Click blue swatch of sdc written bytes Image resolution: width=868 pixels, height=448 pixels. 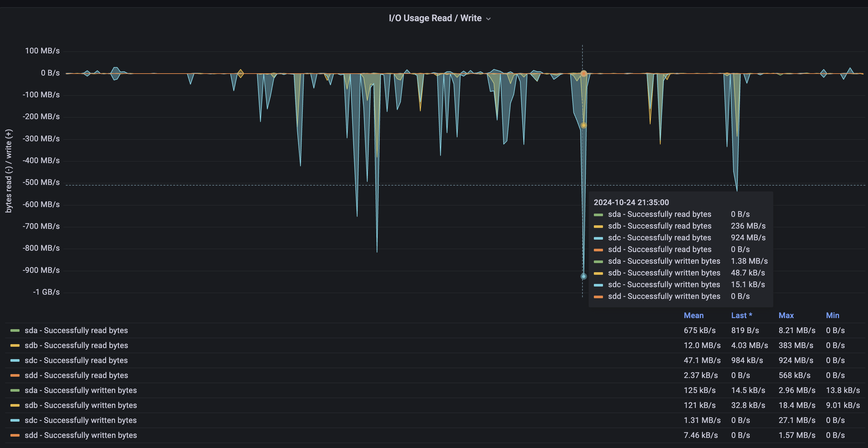15,420
